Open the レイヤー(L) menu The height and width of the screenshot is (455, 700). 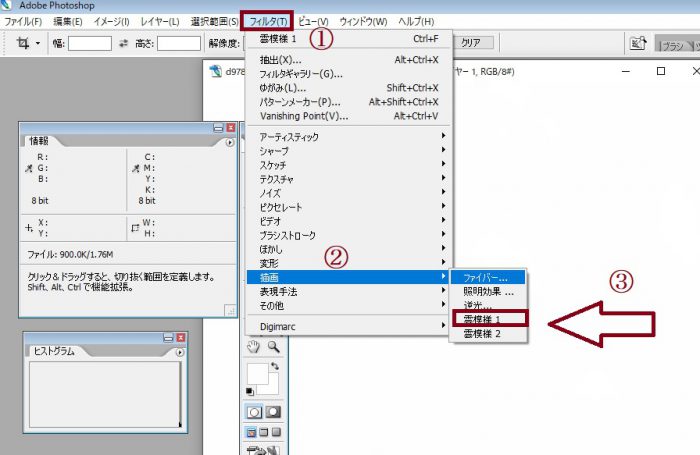pos(160,21)
